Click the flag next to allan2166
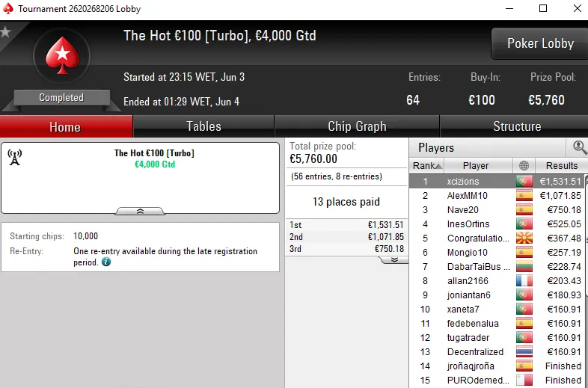The height and width of the screenshot is (388, 588). coord(524,281)
